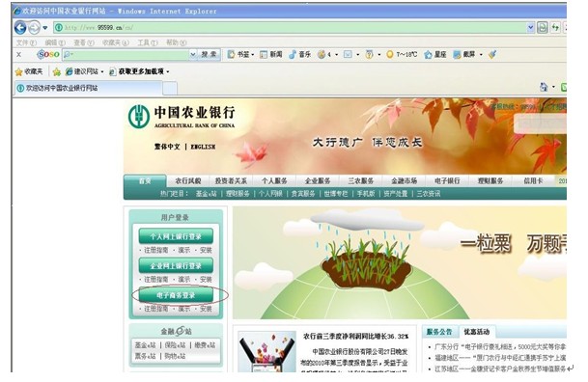Expand the SOSO search box dropdown arrow
The image size is (588, 382).
193,55
